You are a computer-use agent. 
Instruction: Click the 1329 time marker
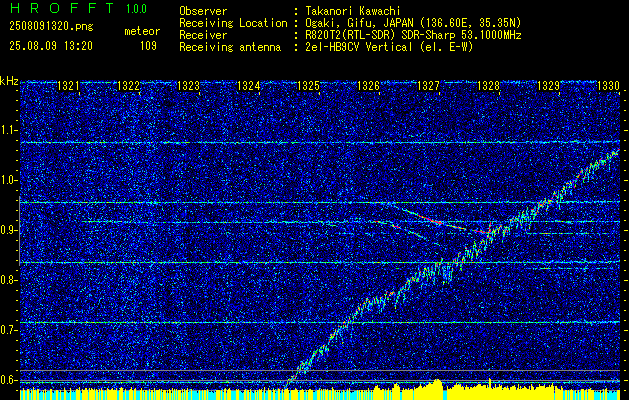click(548, 85)
